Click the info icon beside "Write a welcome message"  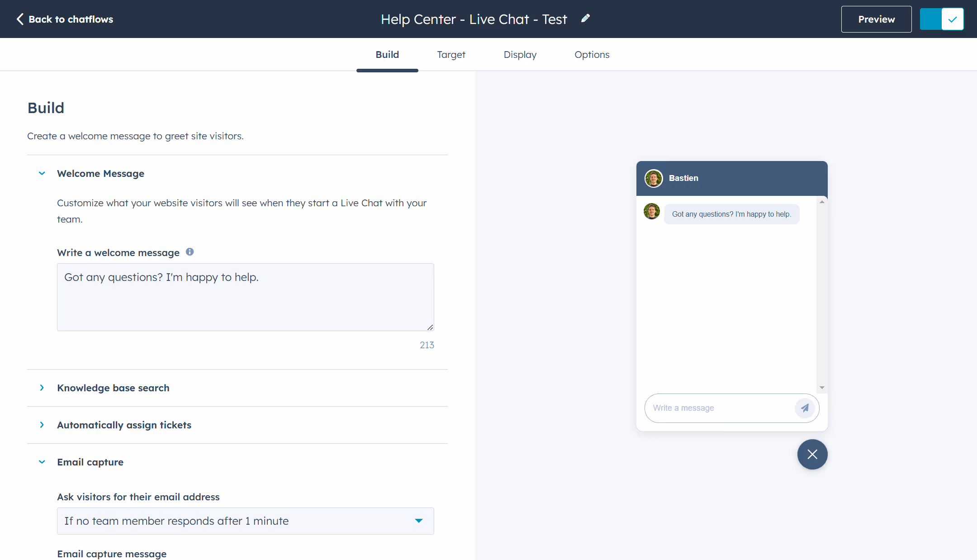(x=190, y=252)
